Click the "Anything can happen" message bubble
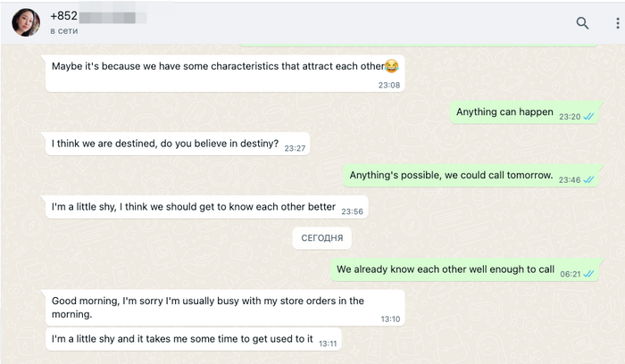Screen dimensions: 625x364 coord(504,112)
